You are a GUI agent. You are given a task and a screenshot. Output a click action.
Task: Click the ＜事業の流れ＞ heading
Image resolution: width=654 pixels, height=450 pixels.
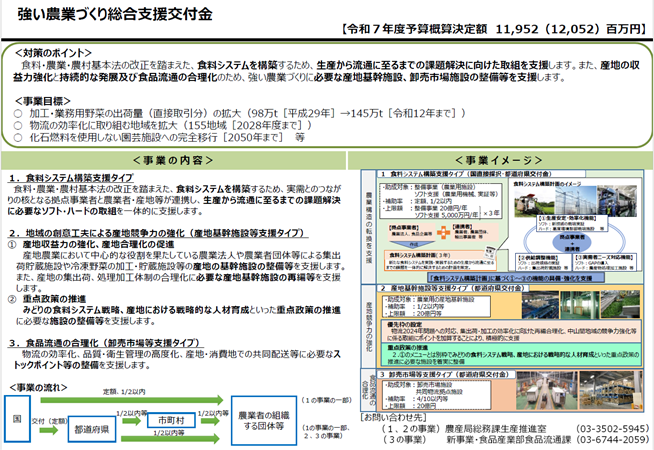pyautogui.click(x=38, y=387)
